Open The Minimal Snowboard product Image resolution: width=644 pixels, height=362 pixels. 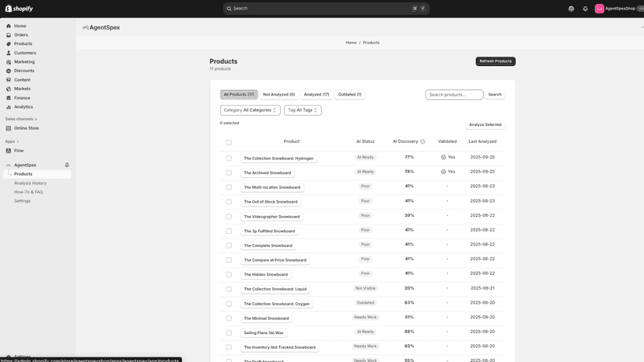point(266,318)
